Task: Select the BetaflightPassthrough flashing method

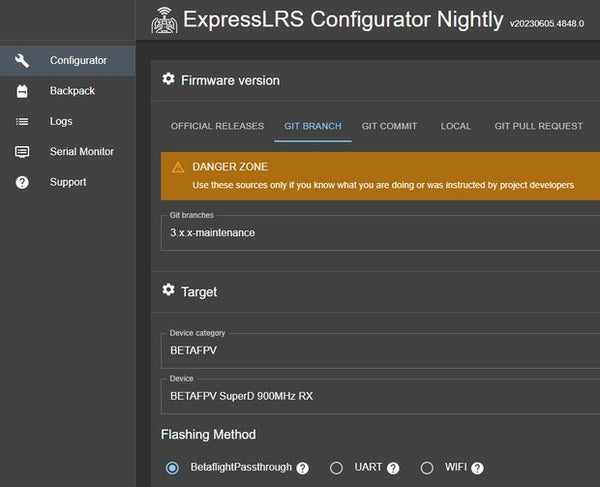Action: tap(173, 468)
